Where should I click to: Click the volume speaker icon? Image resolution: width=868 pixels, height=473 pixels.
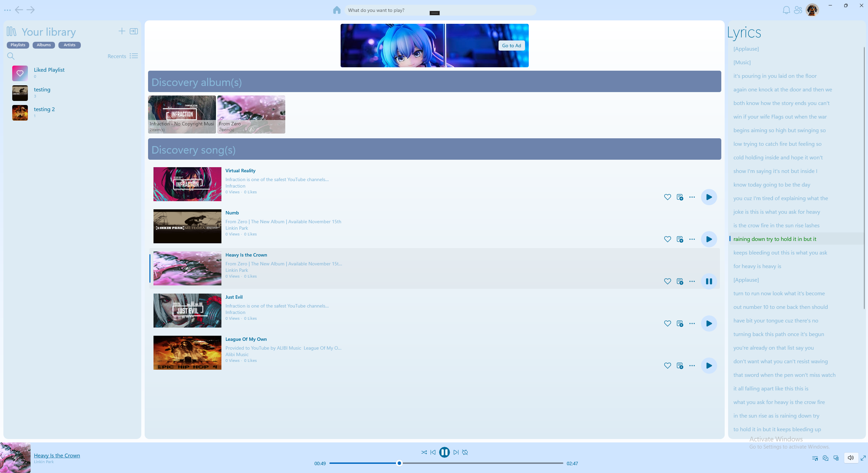tap(851, 458)
